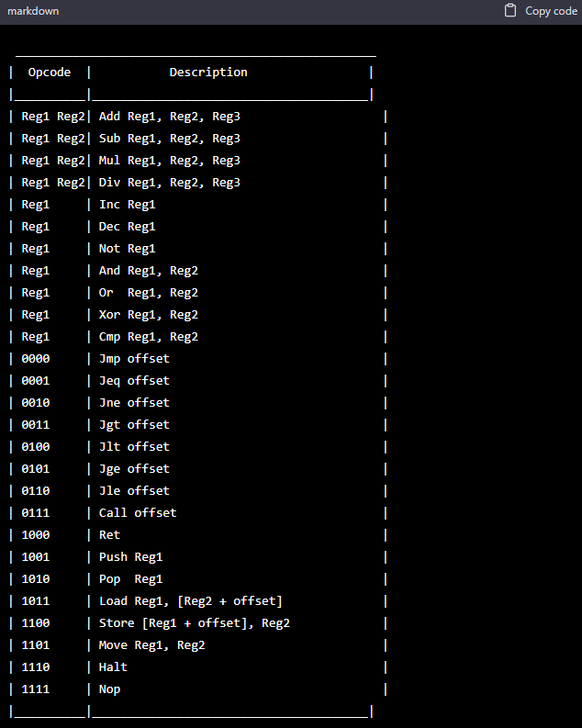Click the clipboard copy icon

click(510, 11)
